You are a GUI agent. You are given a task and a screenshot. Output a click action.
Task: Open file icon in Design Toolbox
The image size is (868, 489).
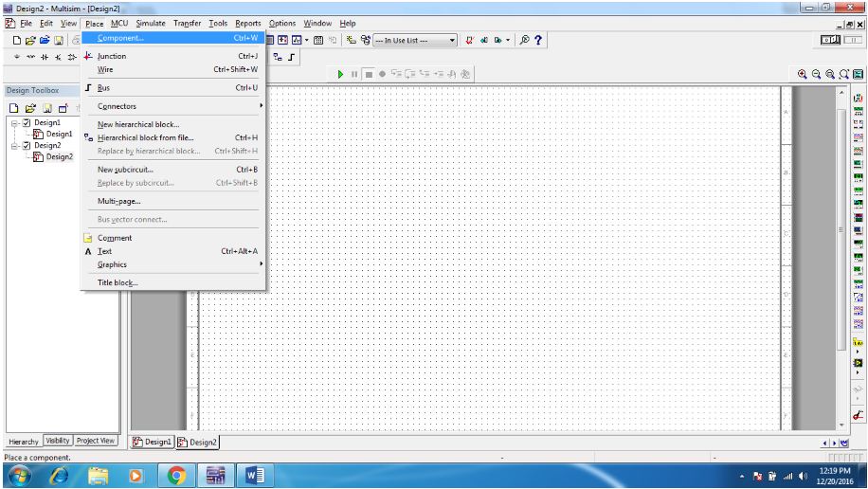30,108
